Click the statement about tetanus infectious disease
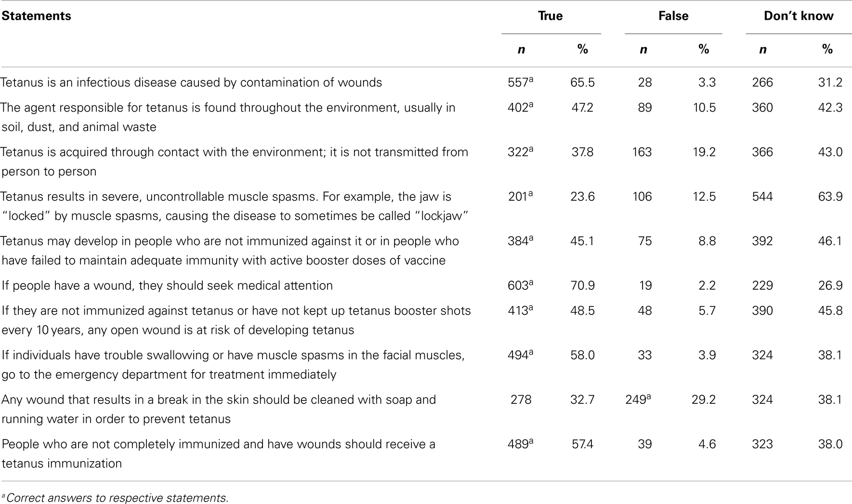 click(192, 82)
